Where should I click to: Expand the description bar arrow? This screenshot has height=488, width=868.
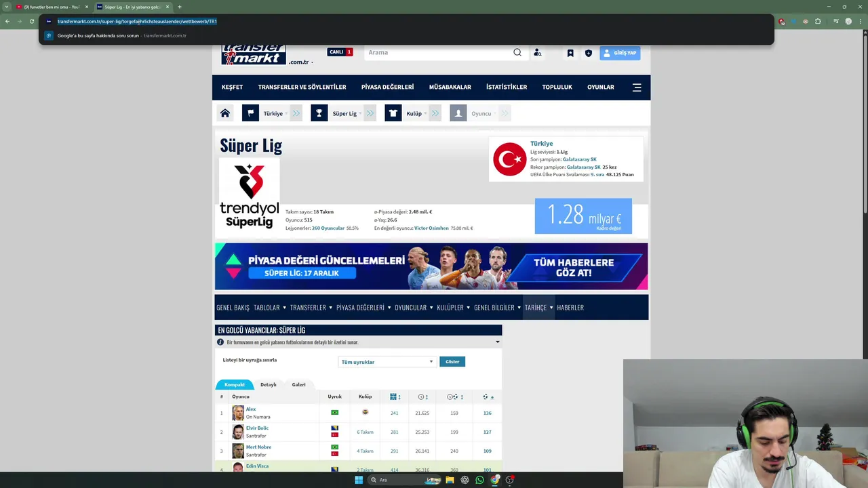click(497, 342)
